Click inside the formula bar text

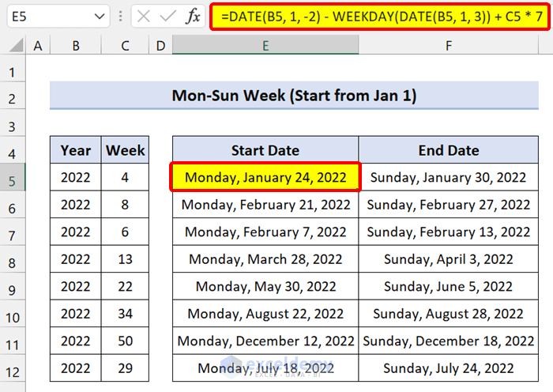(379, 17)
